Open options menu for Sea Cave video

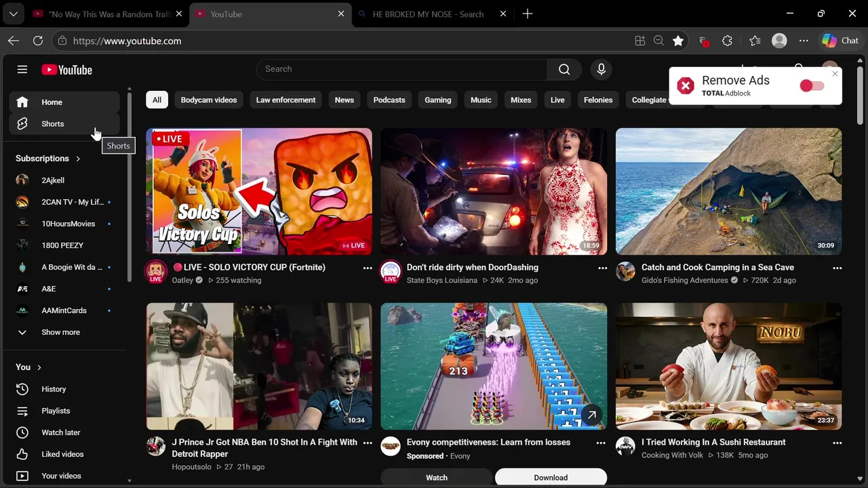click(837, 268)
